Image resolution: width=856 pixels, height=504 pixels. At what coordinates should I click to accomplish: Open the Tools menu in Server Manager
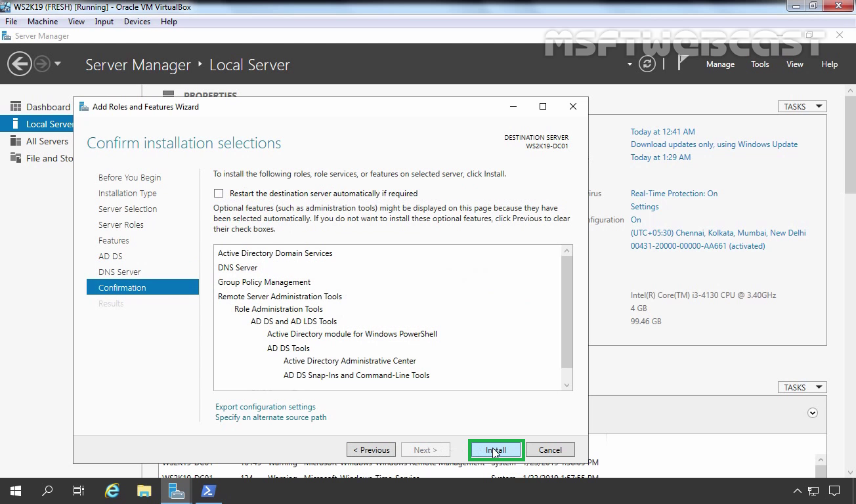760,64
